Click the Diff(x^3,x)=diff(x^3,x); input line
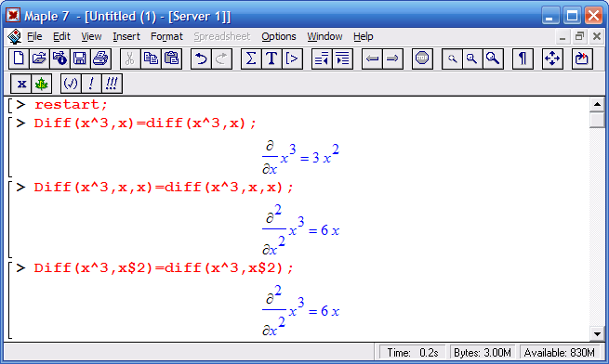 tap(145, 123)
